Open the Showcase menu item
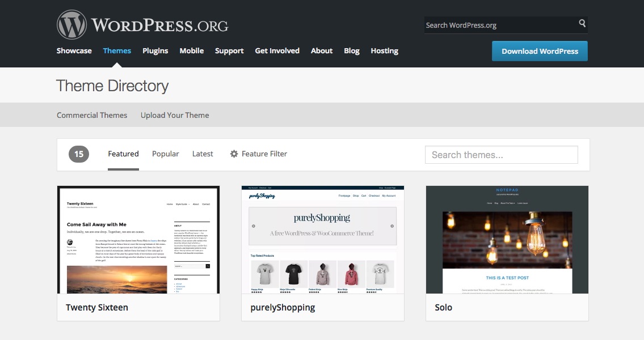 pyautogui.click(x=74, y=51)
